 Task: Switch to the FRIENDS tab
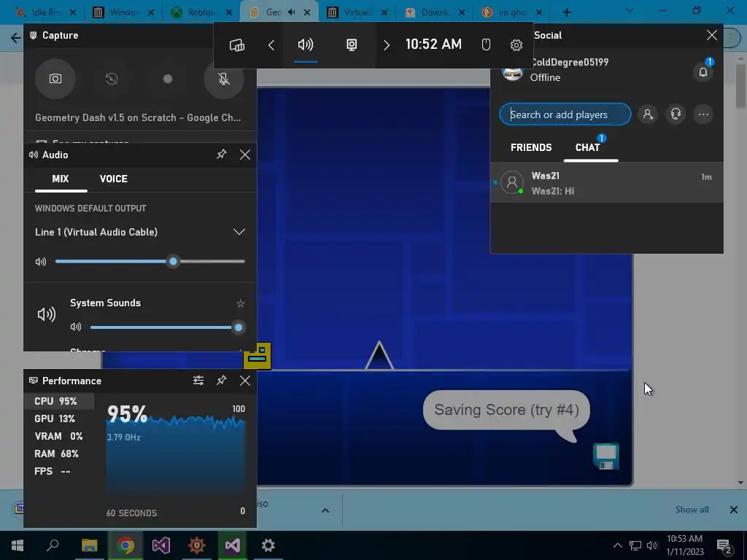(531, 147)
